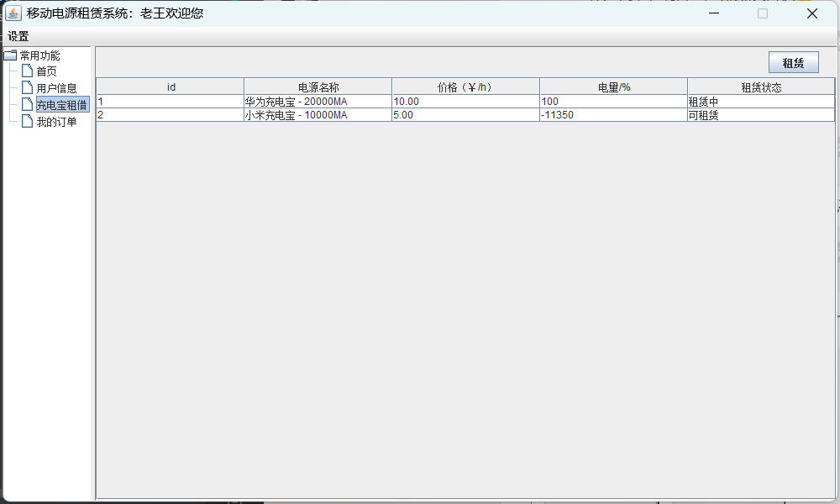Click the 租赁 button
The height and width of the screenshot is (504, 840).
coord(794,63)
